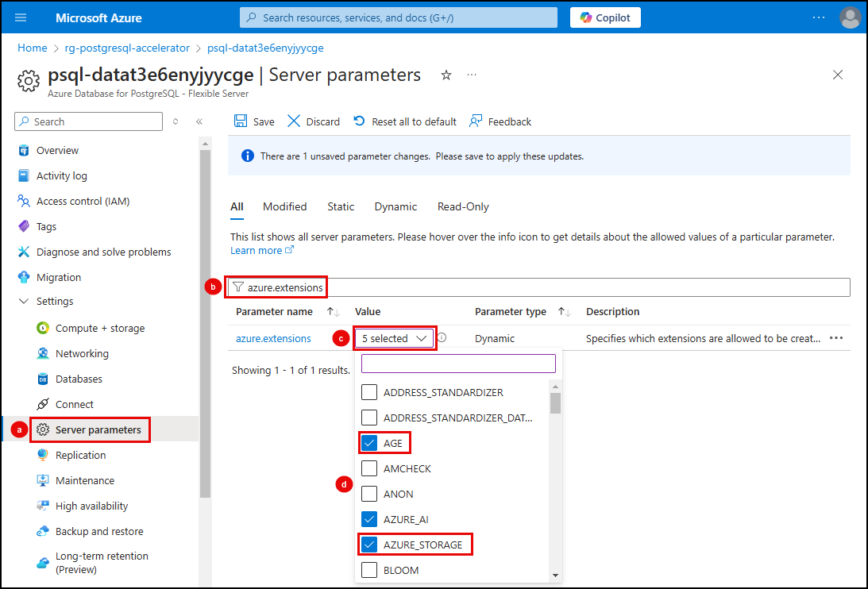Screen dimensions: 868x589
Task: Click the Azure search bar
Action: (x=399, y=17)
